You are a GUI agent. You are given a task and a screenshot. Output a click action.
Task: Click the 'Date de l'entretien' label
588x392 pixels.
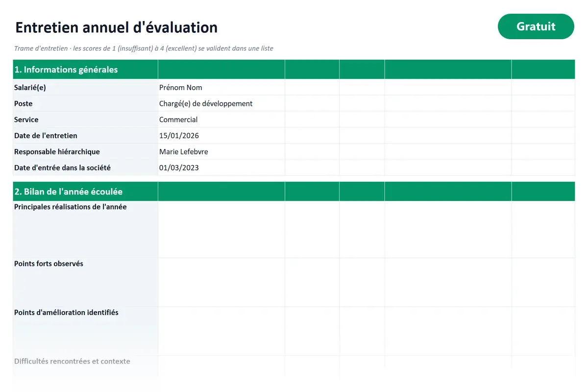46,136
